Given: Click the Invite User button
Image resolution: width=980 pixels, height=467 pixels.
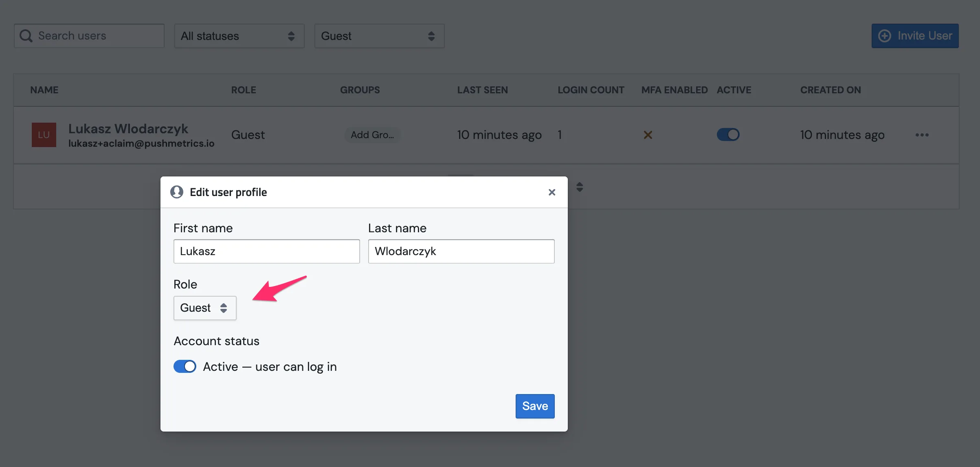Looking at the screenshot, I should click(x=915, y=36).
